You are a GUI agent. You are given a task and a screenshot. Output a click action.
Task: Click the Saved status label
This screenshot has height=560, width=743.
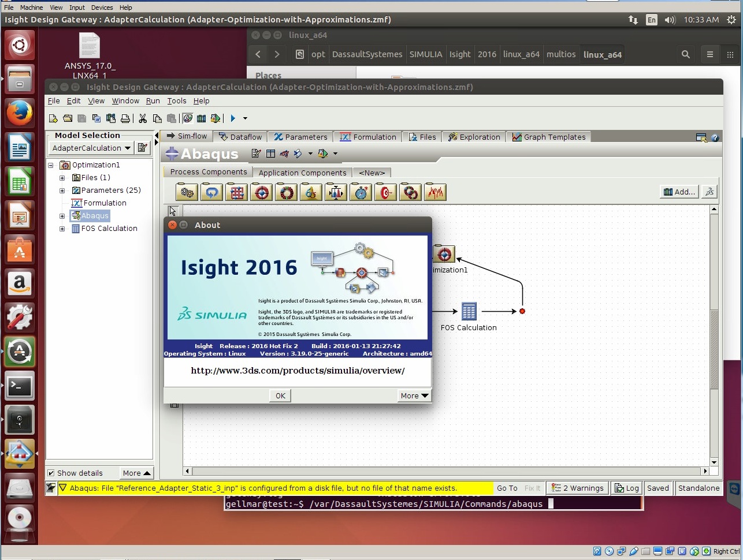pos(657,488)
